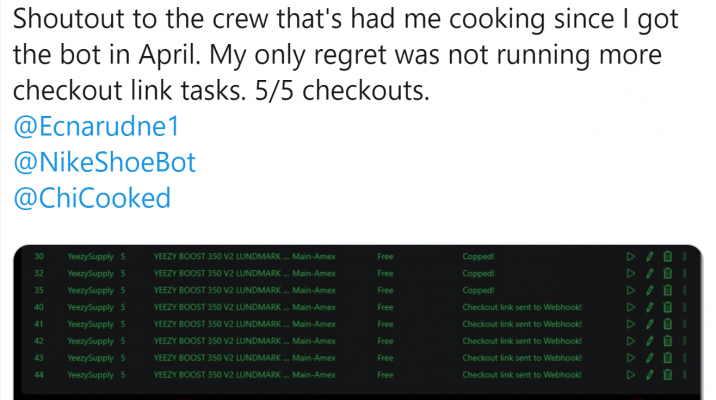
Task: Click the pencil edit icon for task 41
Action: (x=649, y=325)
